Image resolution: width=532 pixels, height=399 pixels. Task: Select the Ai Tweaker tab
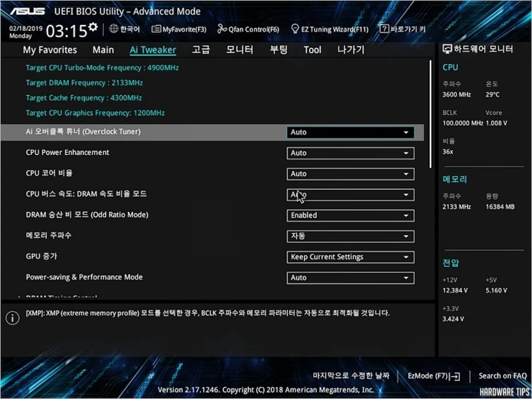[x=153, y=50]
